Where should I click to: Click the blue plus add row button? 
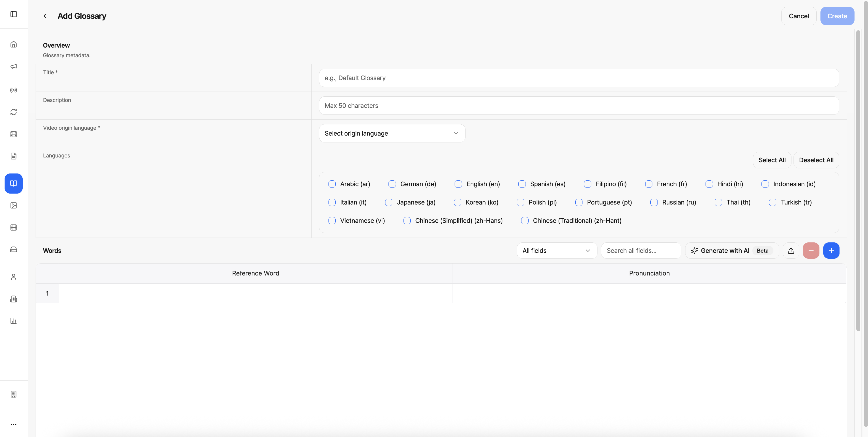831,251
